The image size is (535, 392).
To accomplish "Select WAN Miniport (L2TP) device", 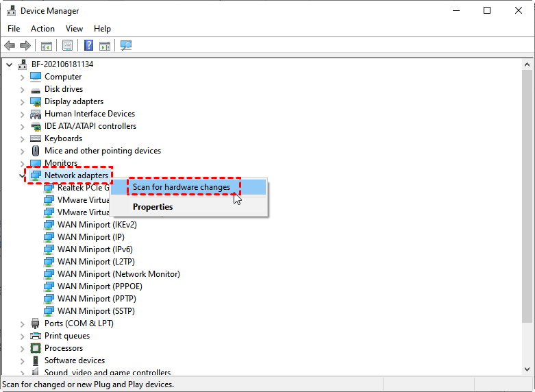I will 96,262.
